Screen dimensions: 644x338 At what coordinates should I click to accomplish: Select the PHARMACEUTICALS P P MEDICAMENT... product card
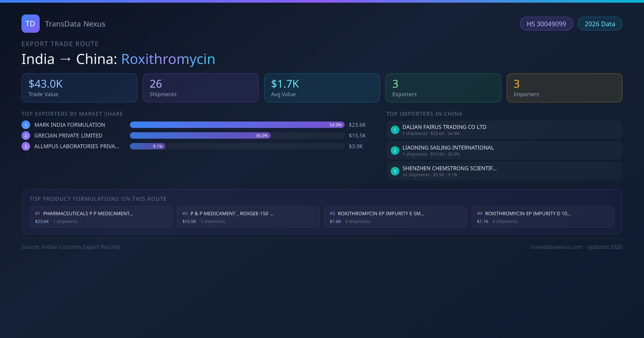coord(101,217)
